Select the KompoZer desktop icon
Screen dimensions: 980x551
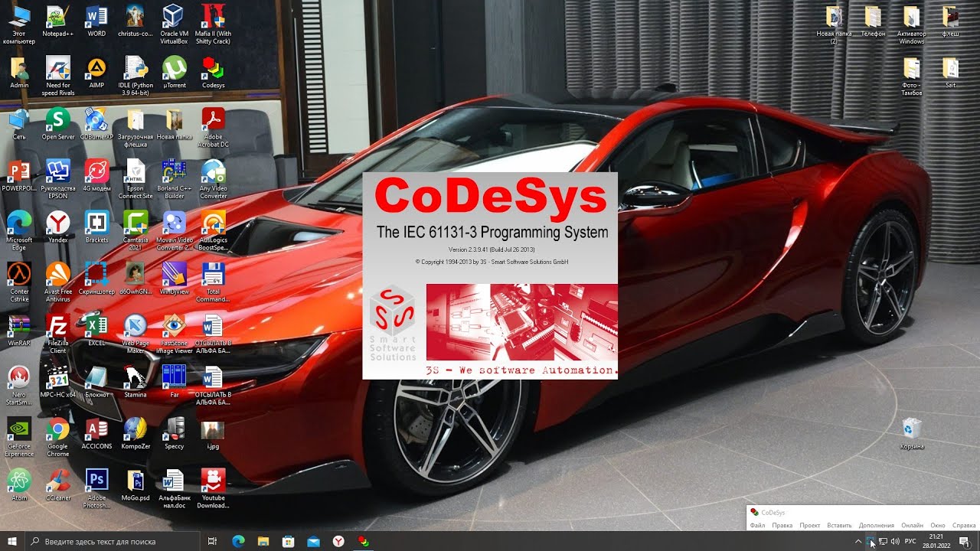tap(136, 433)
